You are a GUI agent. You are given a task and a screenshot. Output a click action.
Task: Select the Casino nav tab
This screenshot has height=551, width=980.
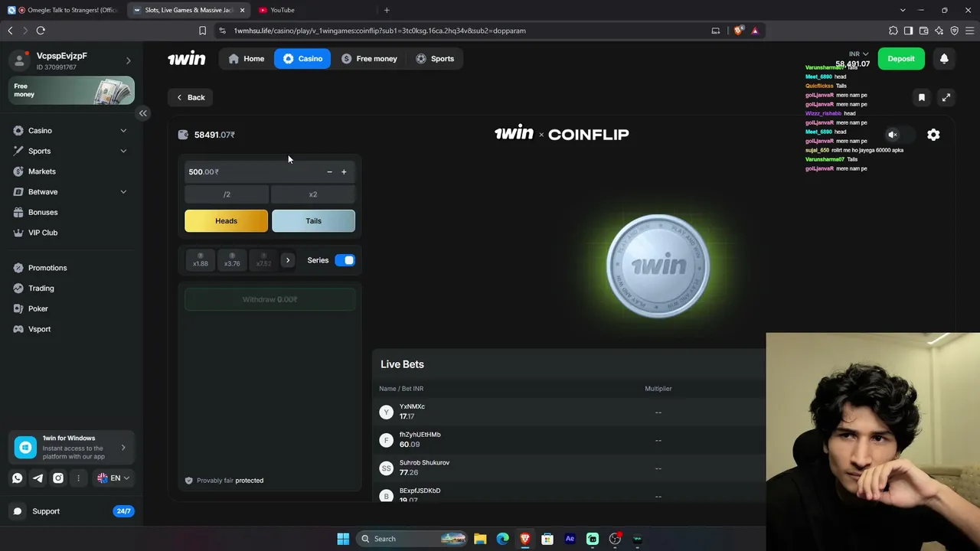tap(302, 59)
